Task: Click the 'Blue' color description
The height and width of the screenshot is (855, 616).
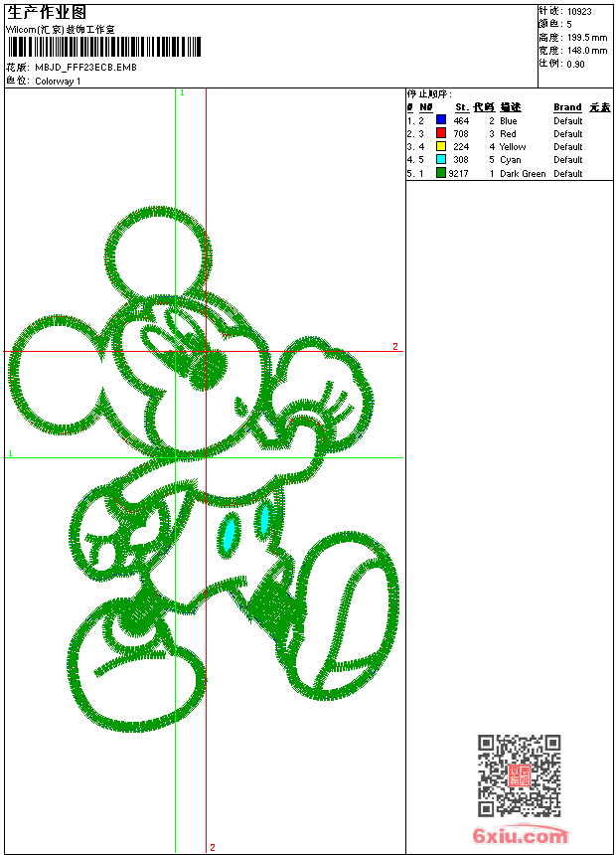Action: coord(508,121)
